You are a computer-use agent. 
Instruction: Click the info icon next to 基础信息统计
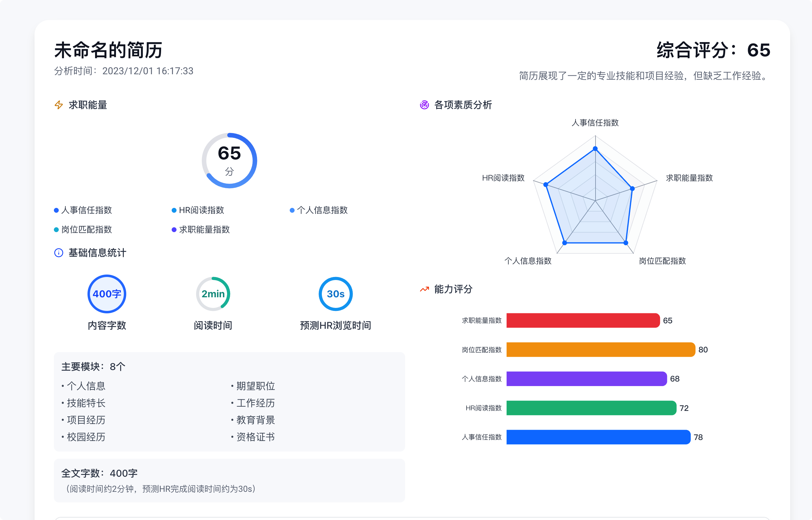(58, 253)
